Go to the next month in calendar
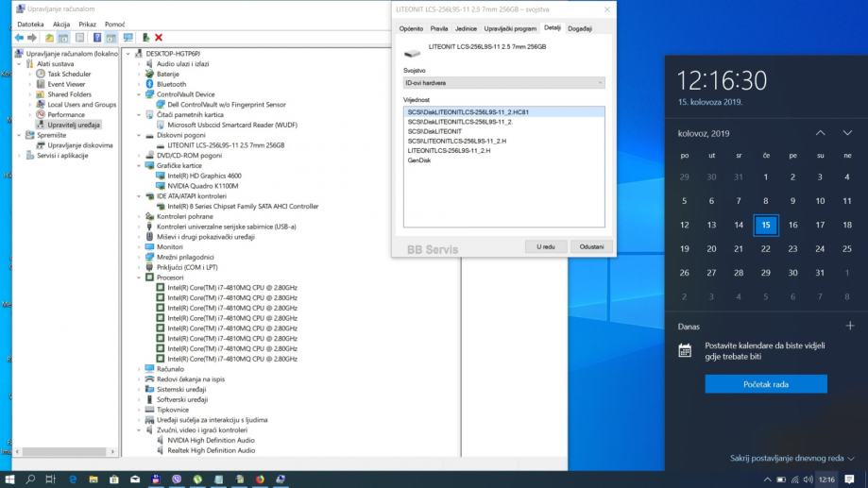 (x=847, y=133)
